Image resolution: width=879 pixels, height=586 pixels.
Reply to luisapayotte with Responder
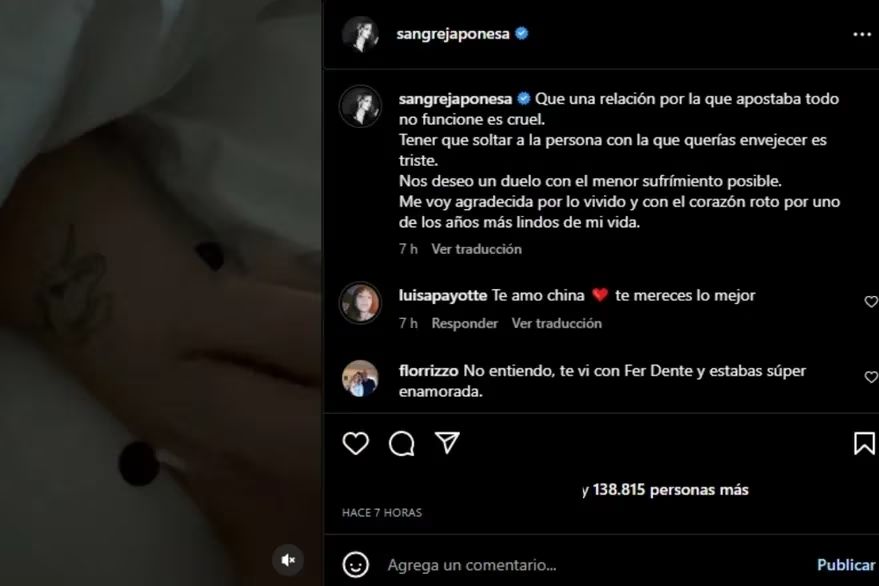(465, 324)
